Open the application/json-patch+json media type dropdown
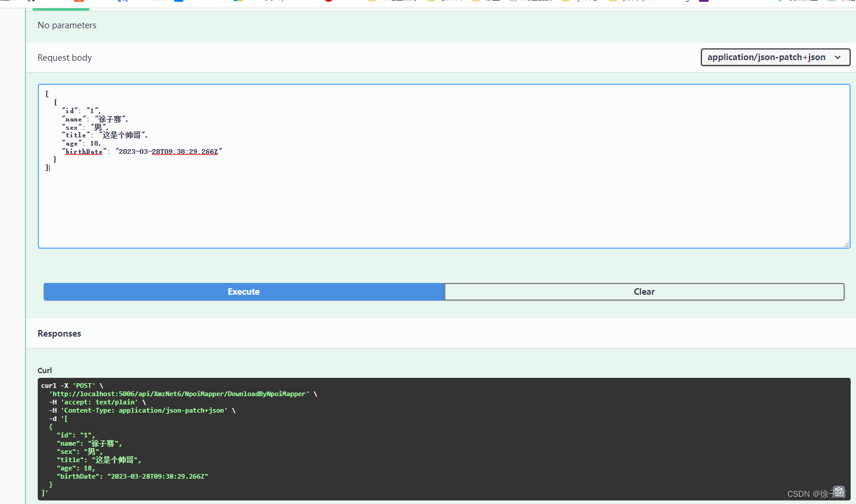The width and height of the screenshot is (856, 504). coord(775,57)
